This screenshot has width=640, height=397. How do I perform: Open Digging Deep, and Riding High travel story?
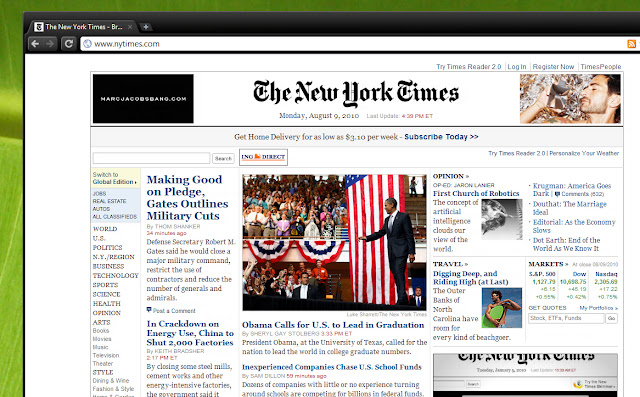471,277
